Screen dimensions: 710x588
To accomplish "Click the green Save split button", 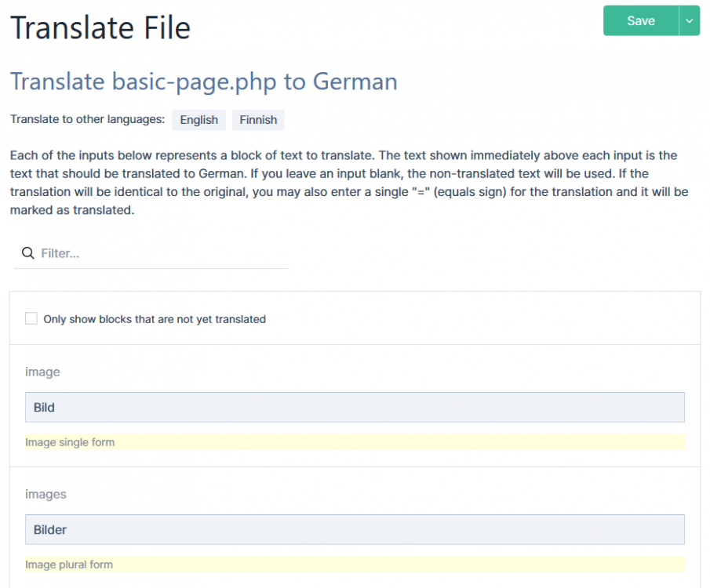I will (x=641, y=20).
